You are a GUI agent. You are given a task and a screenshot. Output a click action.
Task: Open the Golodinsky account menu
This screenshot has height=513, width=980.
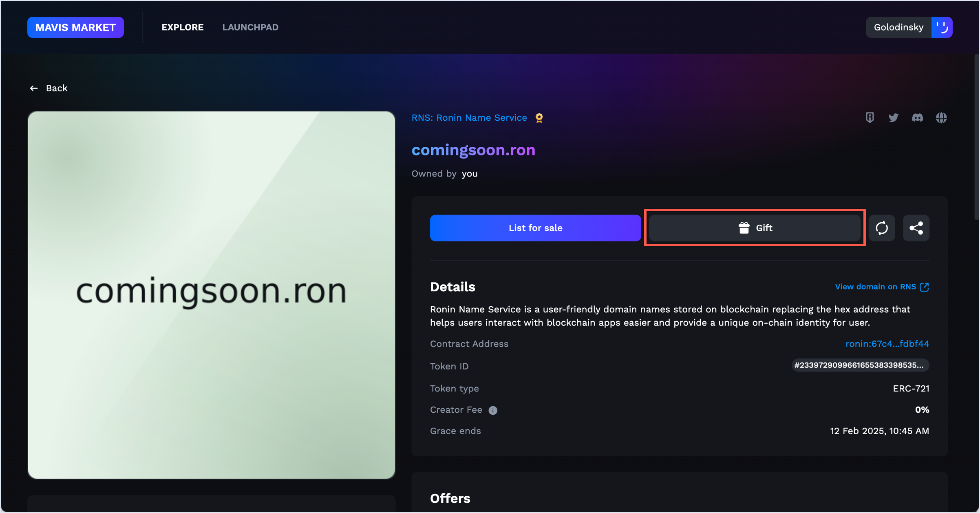pyautogui.click(x=898, y=27)
